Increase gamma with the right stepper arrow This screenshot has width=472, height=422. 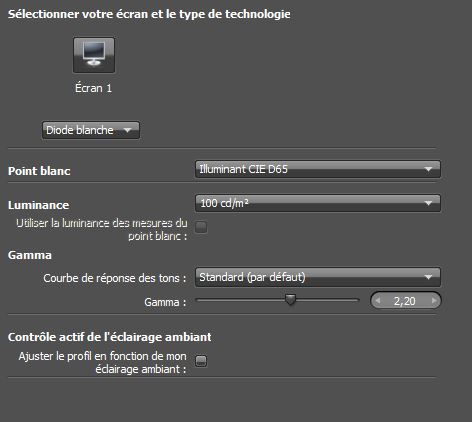coord(434,301)
